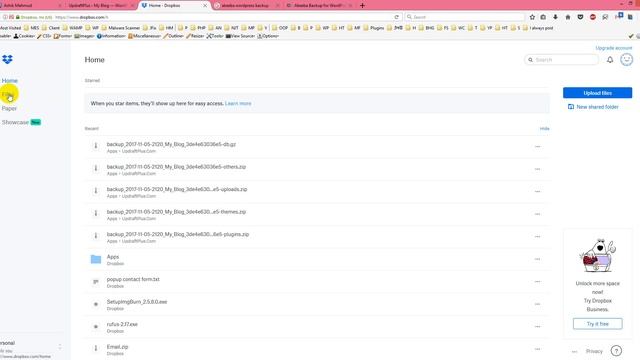
Task: Open the more menu for uploads.zip backup
Action: (x=538, y=191)
